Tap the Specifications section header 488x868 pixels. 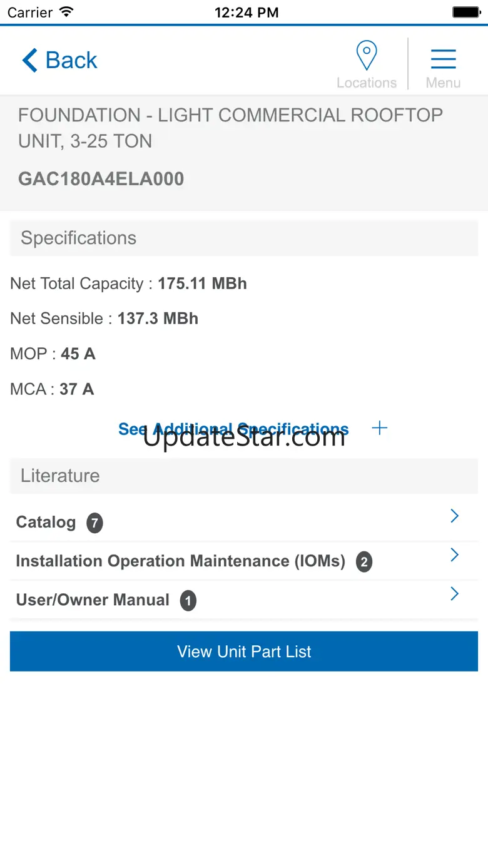pyautogui.click(x=244, y=238)
